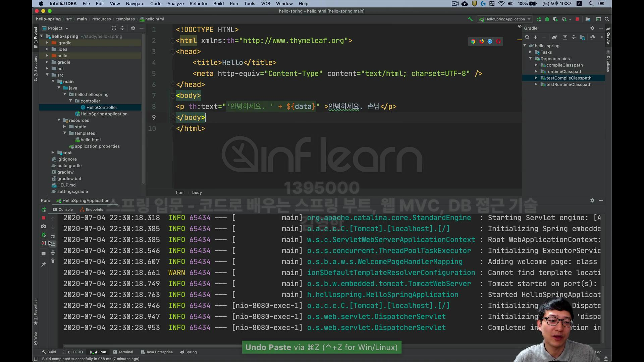Viewport: 644px width, 362px height.
Task: Toggle scroll to end in console
Action: [x=53, y=244]
